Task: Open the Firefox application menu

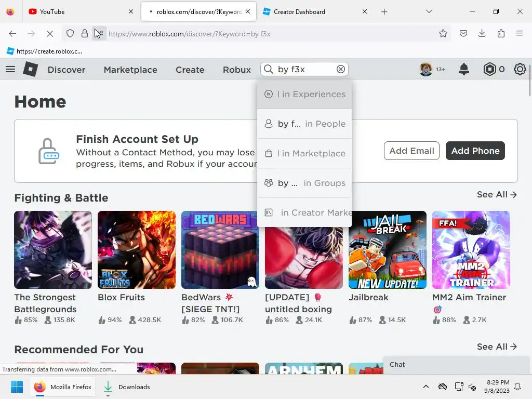Action: pos(520,33)
